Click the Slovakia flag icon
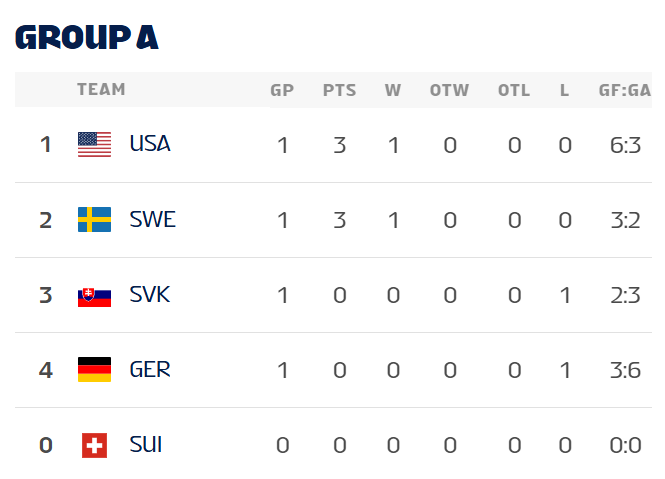This screenshot has height=479, width=665. [x=94, y=295]
